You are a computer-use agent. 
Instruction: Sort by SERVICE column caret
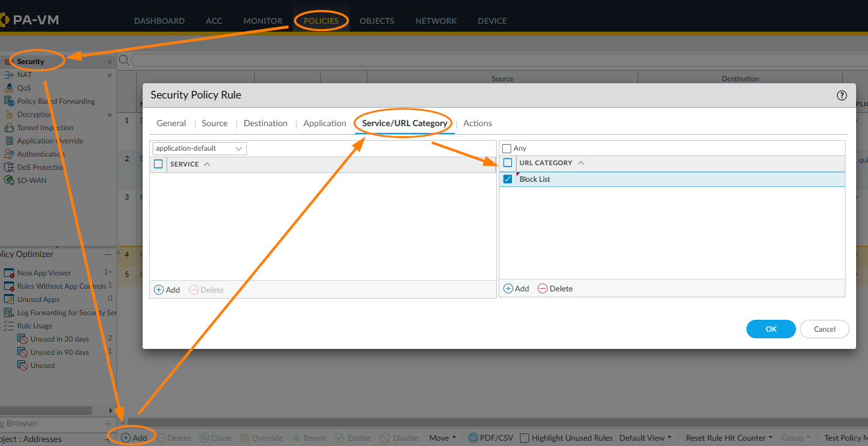[207, 164]
